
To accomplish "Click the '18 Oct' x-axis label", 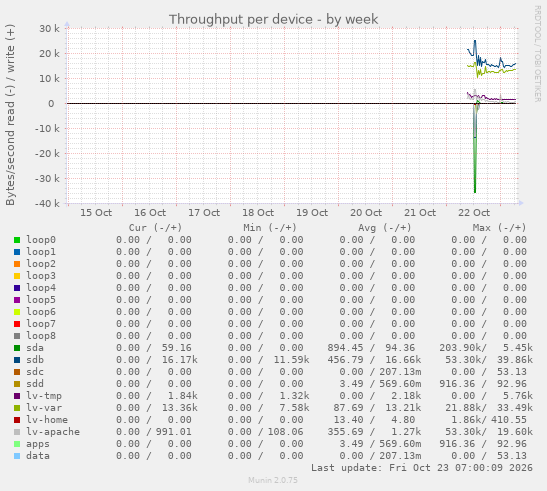I will 258,213.
